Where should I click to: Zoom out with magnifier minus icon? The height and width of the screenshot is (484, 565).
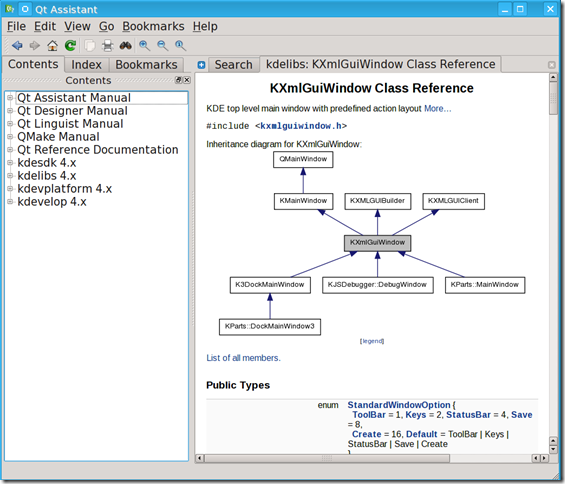(163, 45)
